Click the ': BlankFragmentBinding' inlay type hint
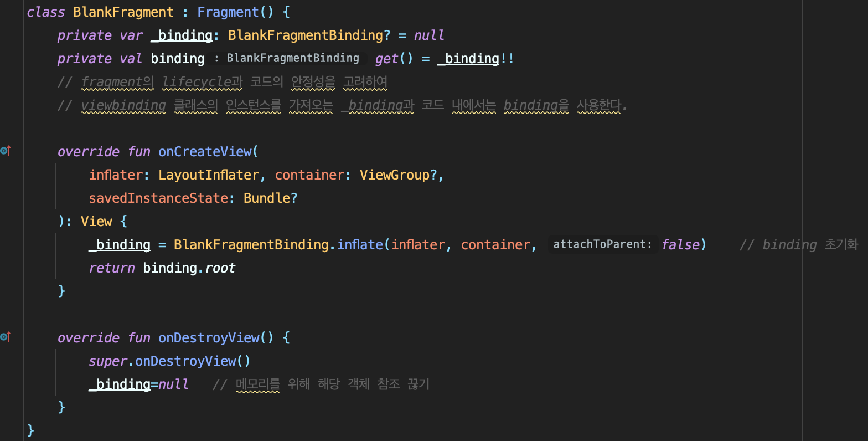This screenshot has width=868, height=441. pos(287,58)
